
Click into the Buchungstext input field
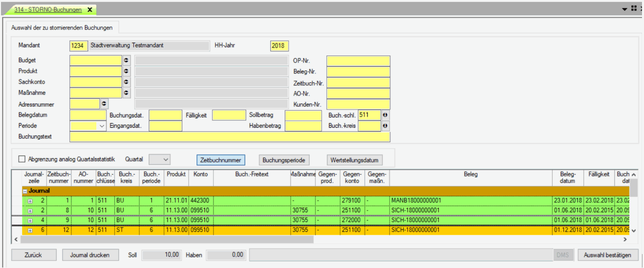[229, 137]
